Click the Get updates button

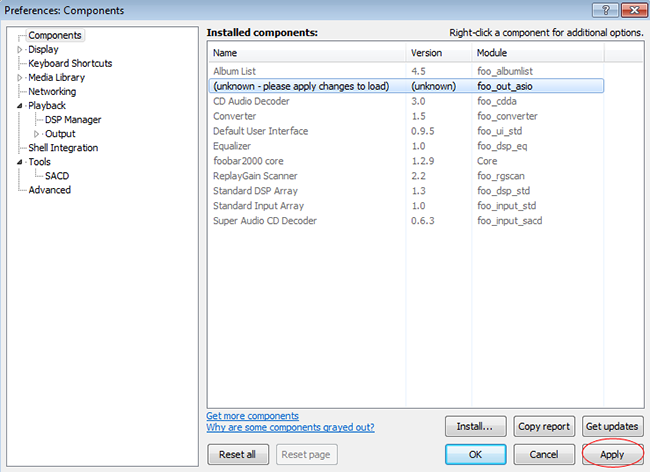coord(612,426)
